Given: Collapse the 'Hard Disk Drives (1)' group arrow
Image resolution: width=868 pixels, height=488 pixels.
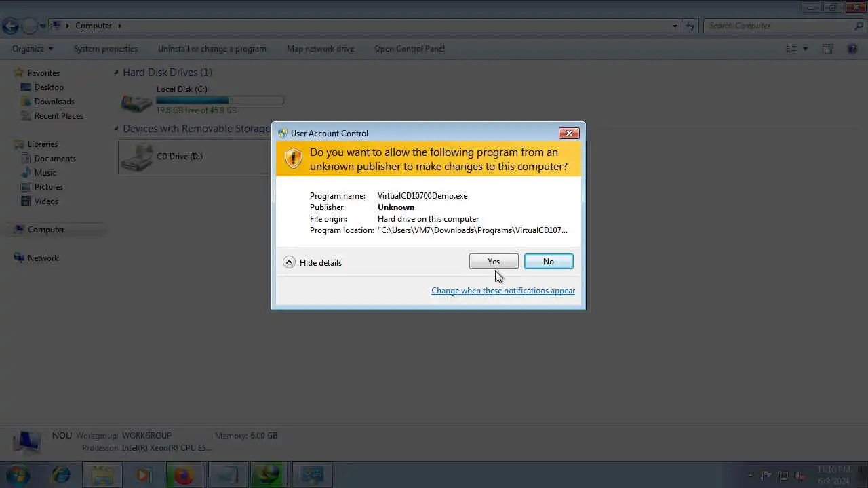Looking at the screenshot, I should (x=116, y=73).
